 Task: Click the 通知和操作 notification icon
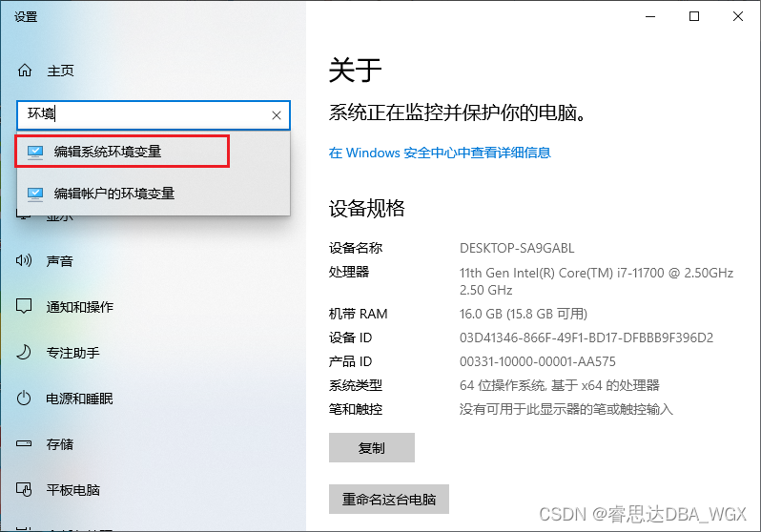point(24,306)
